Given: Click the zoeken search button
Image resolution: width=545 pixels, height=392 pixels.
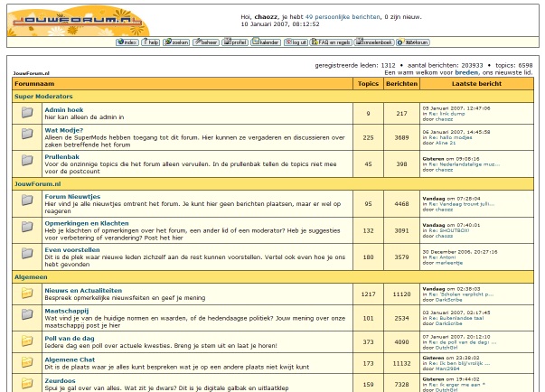Looking at the screenshot, I should [176, 42].
